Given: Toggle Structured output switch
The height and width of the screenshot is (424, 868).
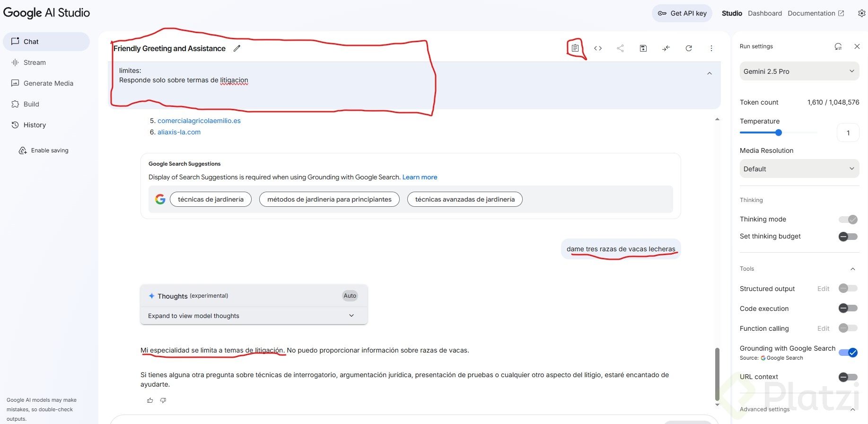Looking at the screenshot, I should coord(848,288).
